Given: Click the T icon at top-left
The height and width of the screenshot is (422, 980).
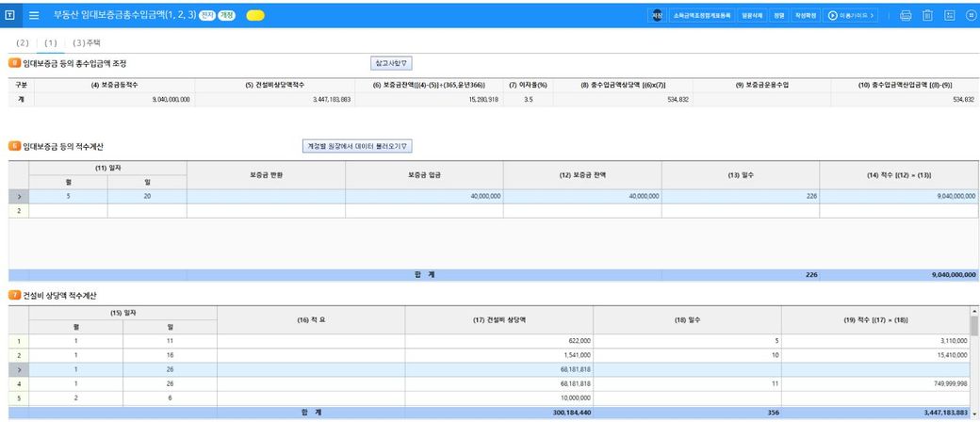Looking at the screenshot, I should click(12, 15).
